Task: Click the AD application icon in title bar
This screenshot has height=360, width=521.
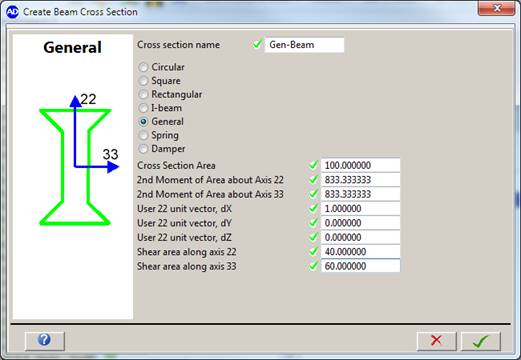Action: coord(13,12)
